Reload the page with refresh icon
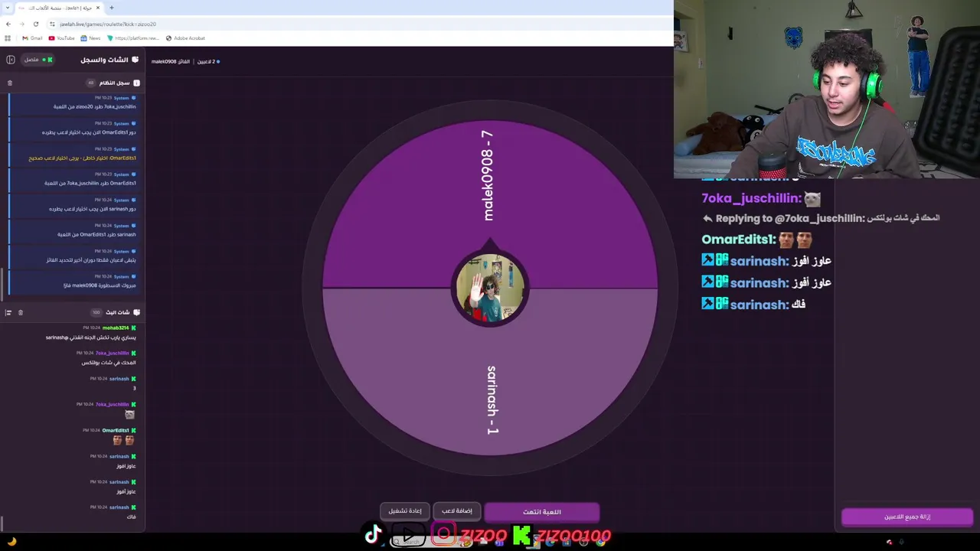 (x=35, y=24)
